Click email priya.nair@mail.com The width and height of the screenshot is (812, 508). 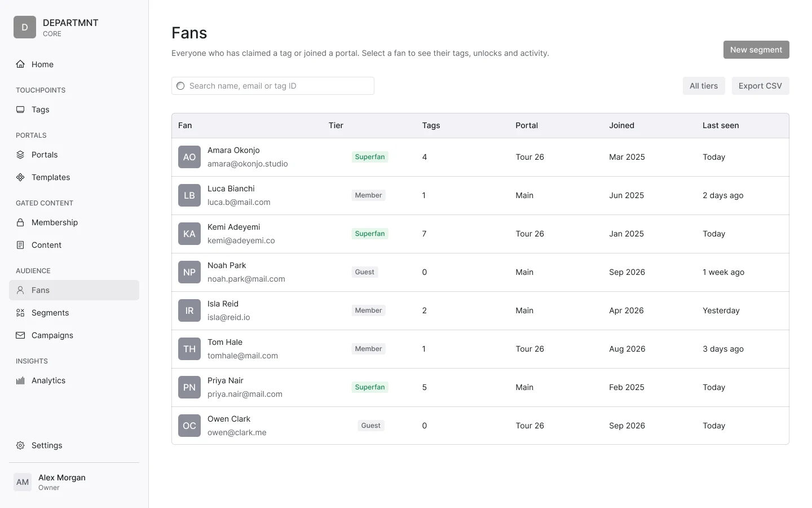(x=245, y=394)
